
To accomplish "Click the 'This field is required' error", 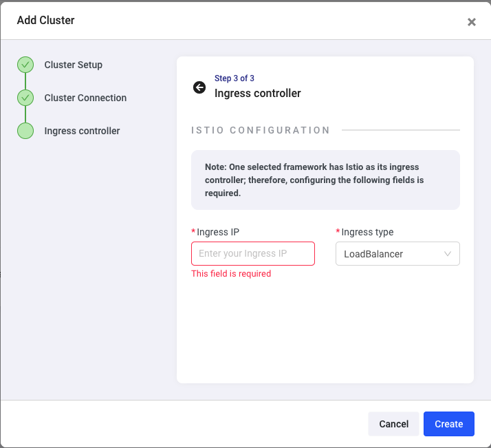I will point(231,273).
